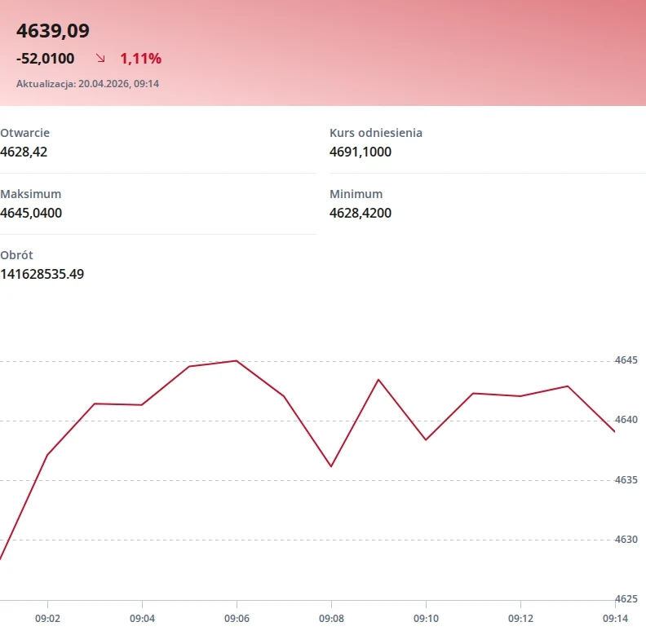646x644 pixels.
Task: Click the 4645 price axis label
Action: [x=626, y=360]
